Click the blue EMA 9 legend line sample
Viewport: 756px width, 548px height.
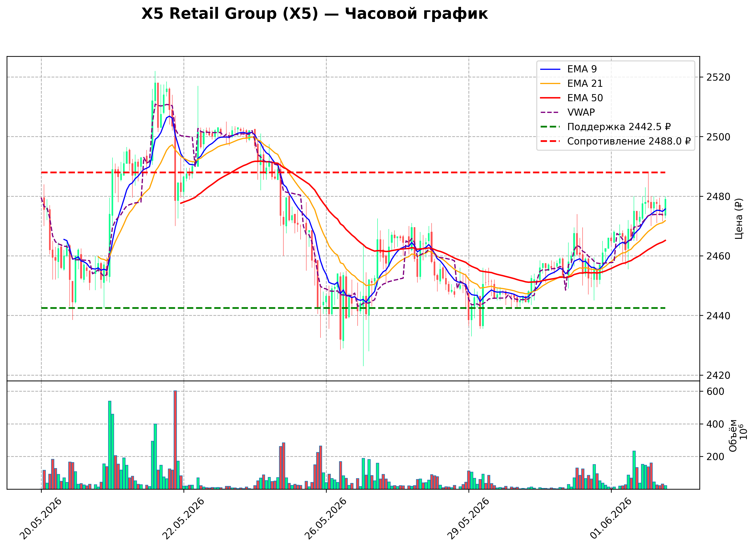click(x=550, y=69)
